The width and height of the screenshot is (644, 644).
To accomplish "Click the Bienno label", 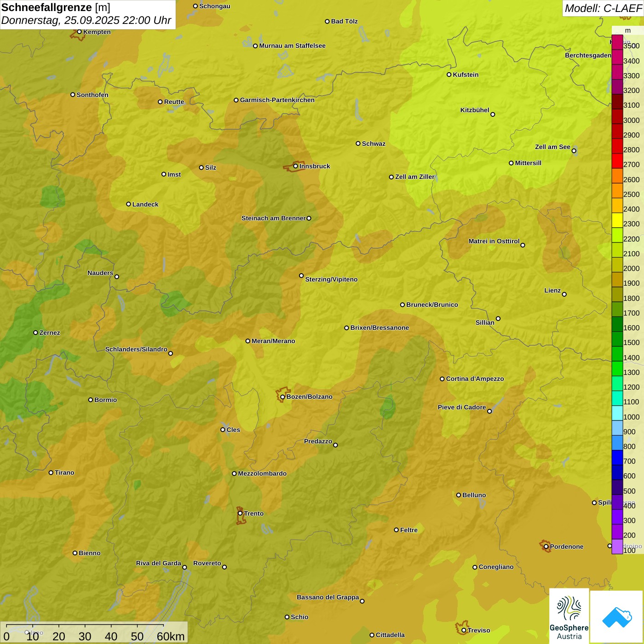I will (x=89, y=553).
